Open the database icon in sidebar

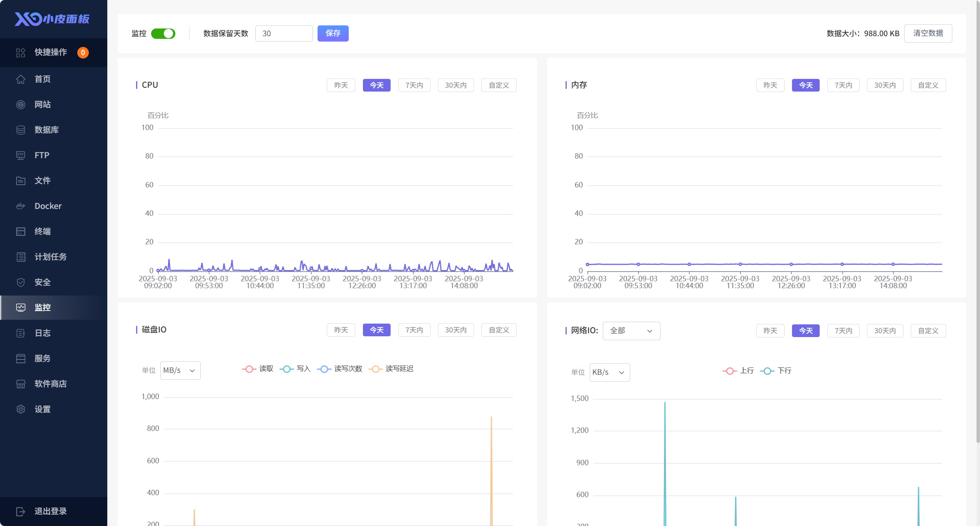coord(21,130)
